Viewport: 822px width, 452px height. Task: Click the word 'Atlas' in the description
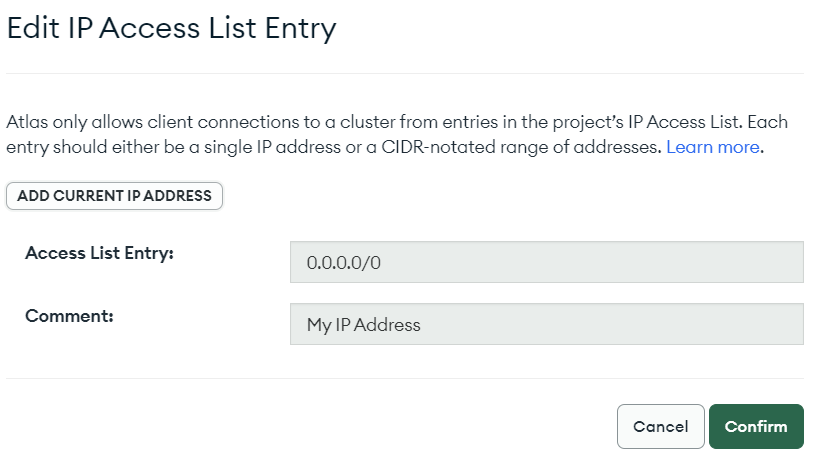click(x=27, y=123)
